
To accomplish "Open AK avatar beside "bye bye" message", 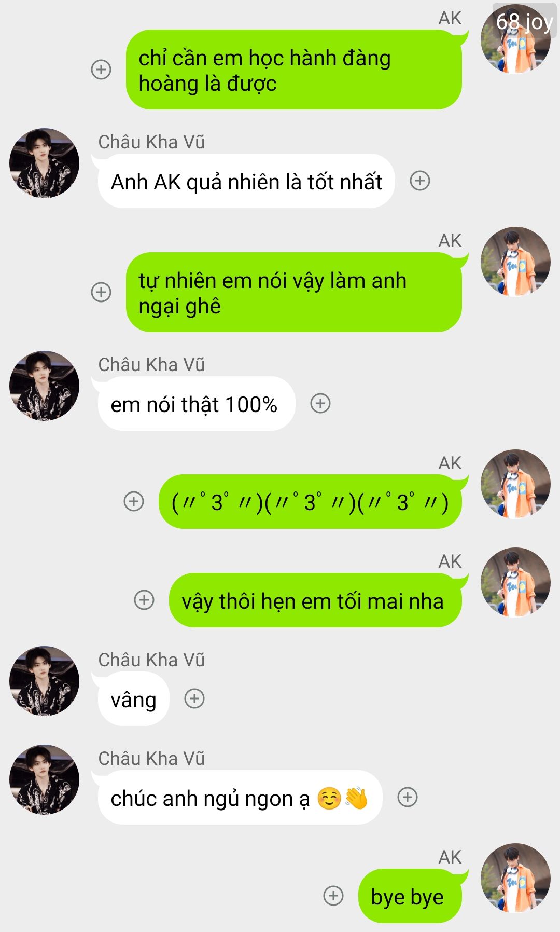I will pyautogui.click(x=515, y=878).
